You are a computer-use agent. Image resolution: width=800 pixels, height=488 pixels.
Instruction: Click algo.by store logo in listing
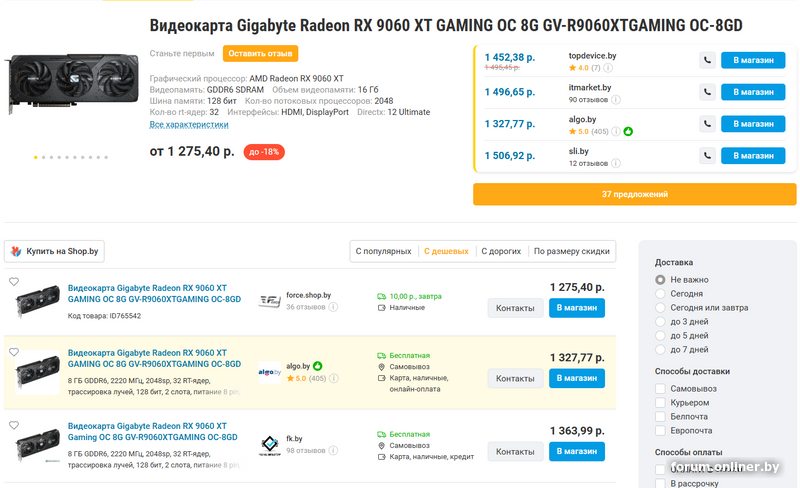tap(269, 372)
